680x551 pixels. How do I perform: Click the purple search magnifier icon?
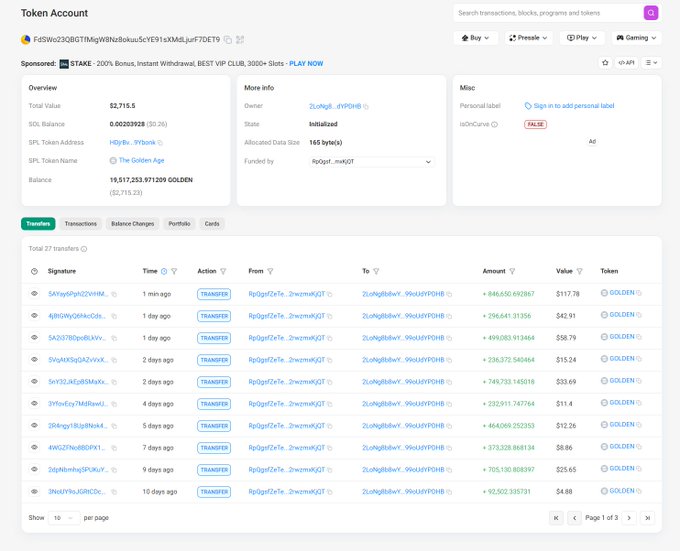point(651,13)
